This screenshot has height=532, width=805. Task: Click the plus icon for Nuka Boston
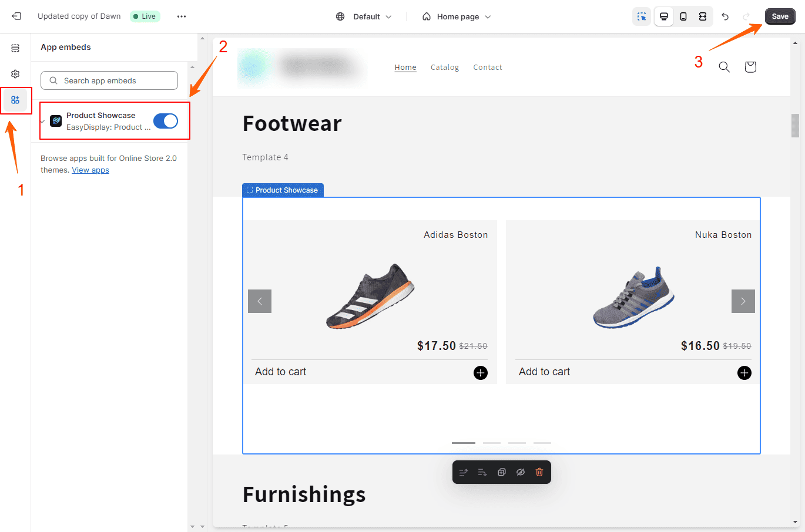pos(744,373)
